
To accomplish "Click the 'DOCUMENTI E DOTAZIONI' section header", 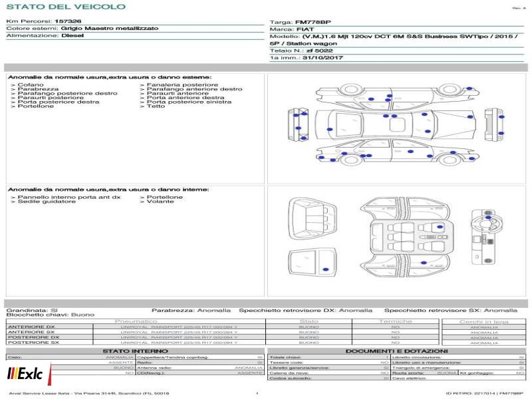I will [396, 351].
